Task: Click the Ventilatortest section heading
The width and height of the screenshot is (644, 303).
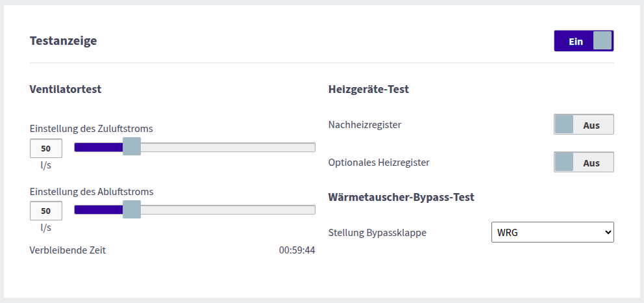Action: (x=65, y=90)
